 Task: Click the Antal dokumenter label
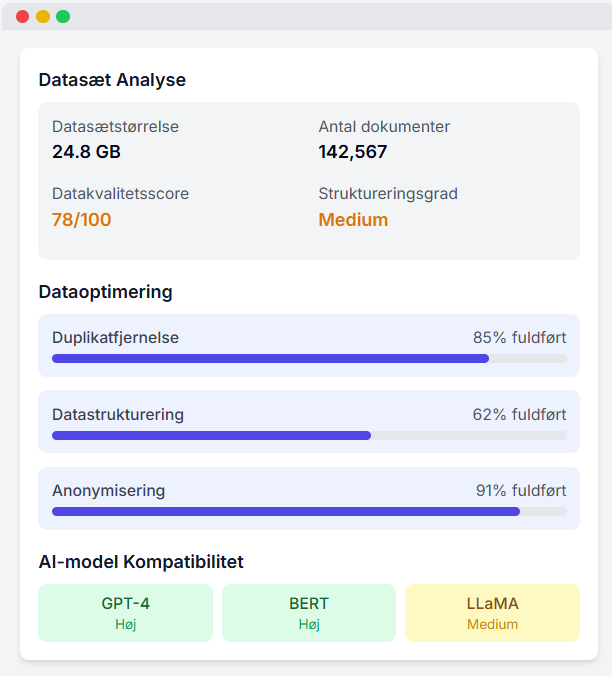pyautogui.click(x=384, y=127)
